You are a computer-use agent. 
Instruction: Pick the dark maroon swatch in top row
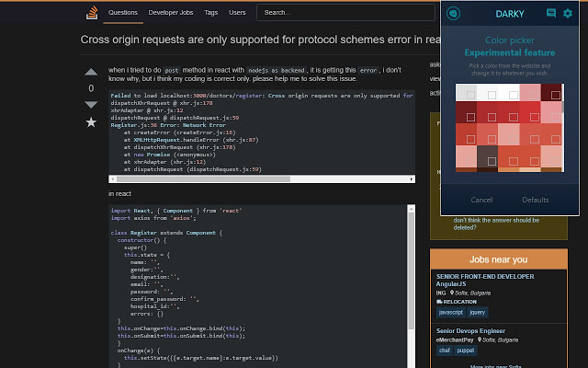pos(551,92)
